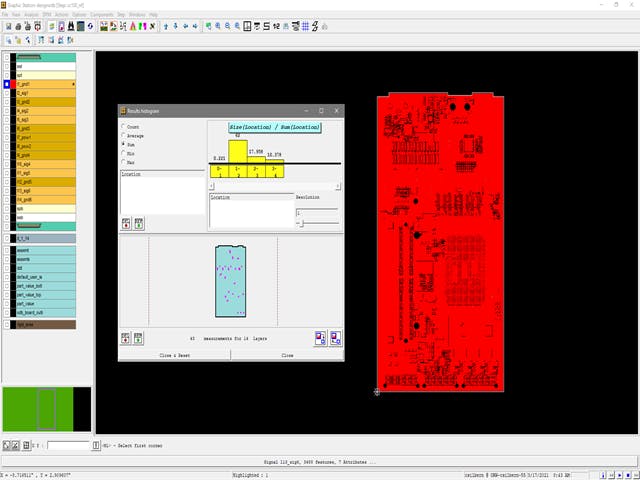The width and height of the screenshot is (640, 480).
Task: Select the Count radio button
Action: (x=124, y=127)
